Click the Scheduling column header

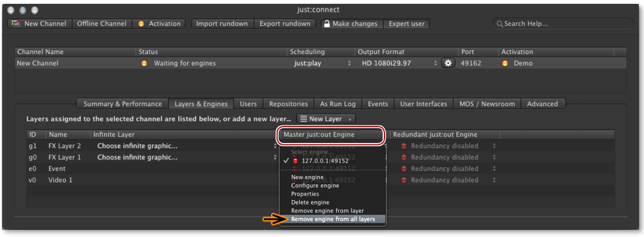[321, 52]
